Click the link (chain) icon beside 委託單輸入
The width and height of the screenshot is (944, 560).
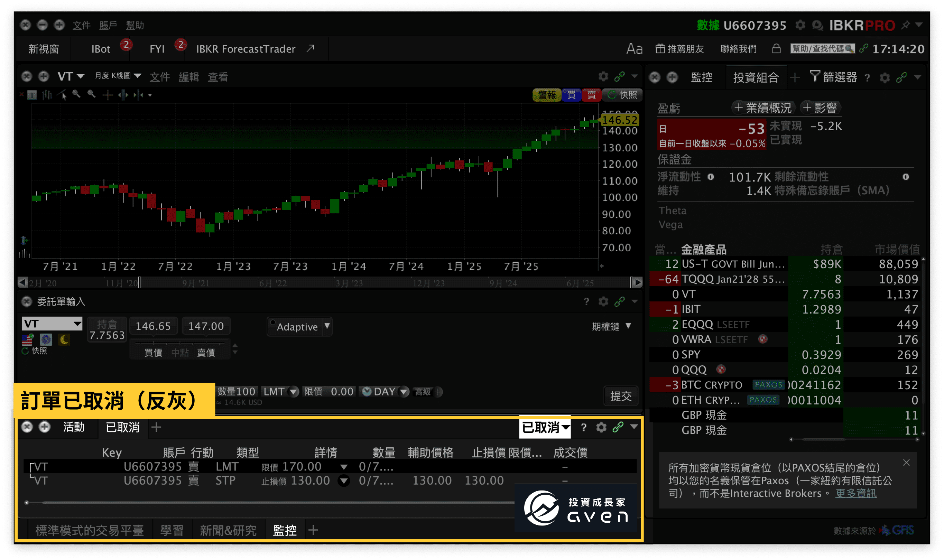pos(620,301)
